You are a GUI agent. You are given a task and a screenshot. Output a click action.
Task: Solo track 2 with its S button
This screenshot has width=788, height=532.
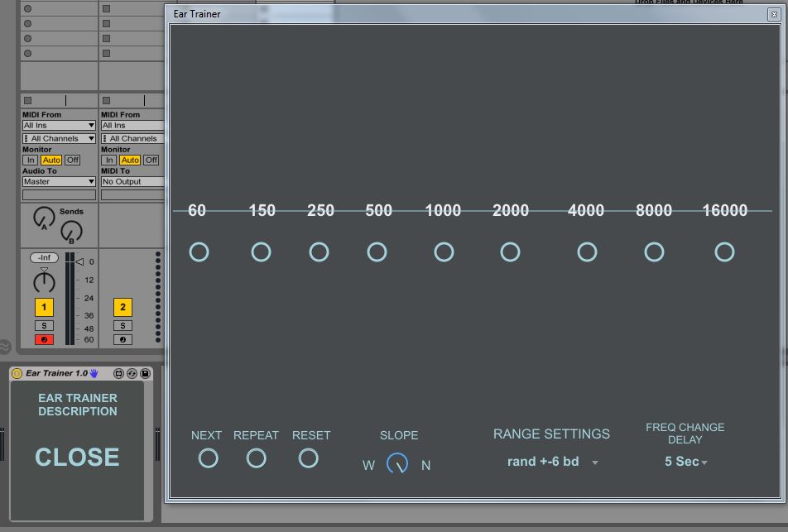(x=123, y=326)
